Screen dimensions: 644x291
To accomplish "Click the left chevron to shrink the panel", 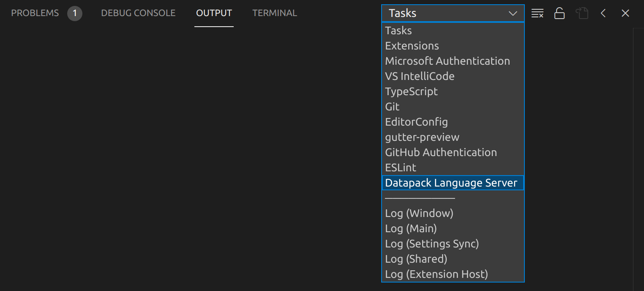I will pyautogui.click(x=603, y=13).
